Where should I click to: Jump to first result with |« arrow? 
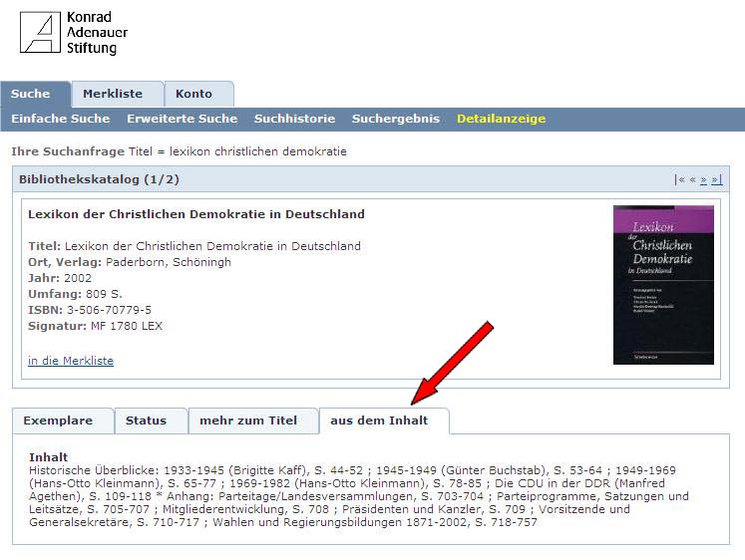coord(679,180)
